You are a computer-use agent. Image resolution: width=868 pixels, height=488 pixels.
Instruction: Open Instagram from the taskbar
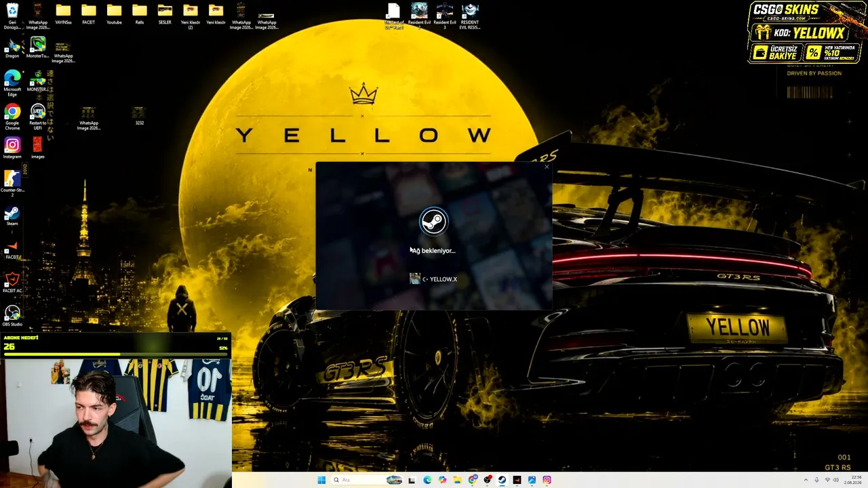pos(547,480)
